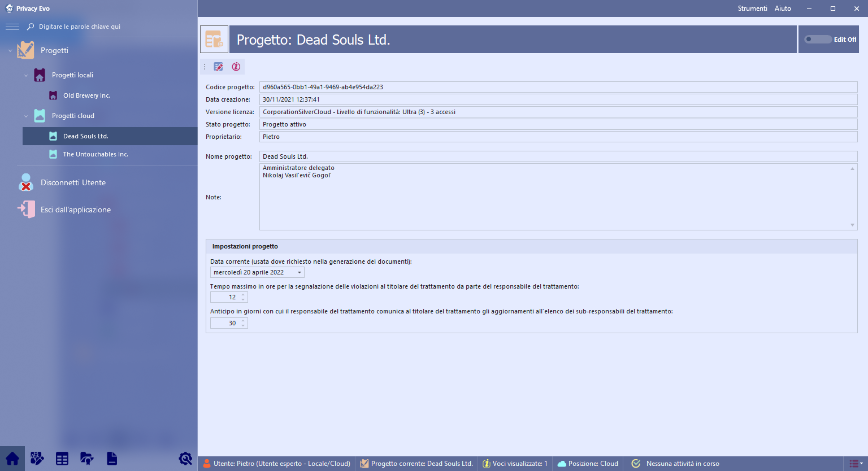Click the Proprietario field showing Pietro
The width and height of the screenshot is (868, 471).
pos(558,137)
